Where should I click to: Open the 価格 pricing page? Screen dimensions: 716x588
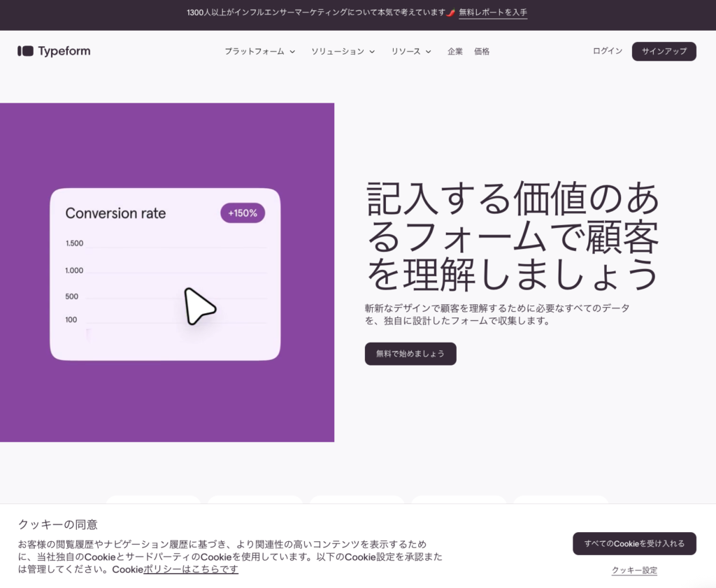482,52
